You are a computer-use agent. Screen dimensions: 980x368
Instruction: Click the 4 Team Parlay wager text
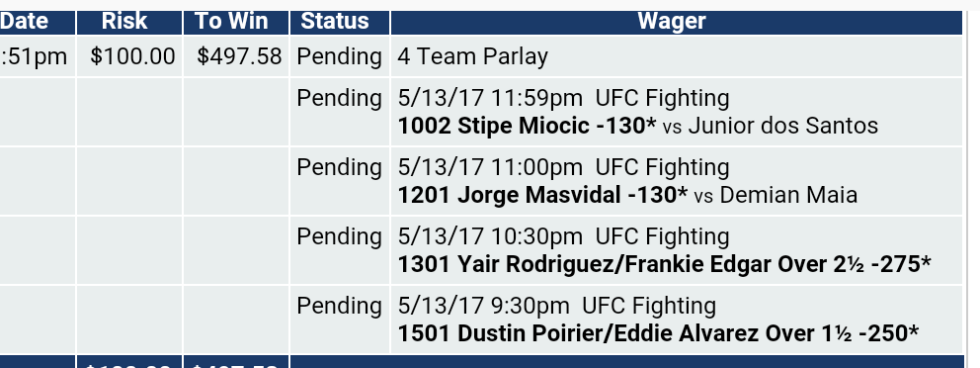(472, 57)
